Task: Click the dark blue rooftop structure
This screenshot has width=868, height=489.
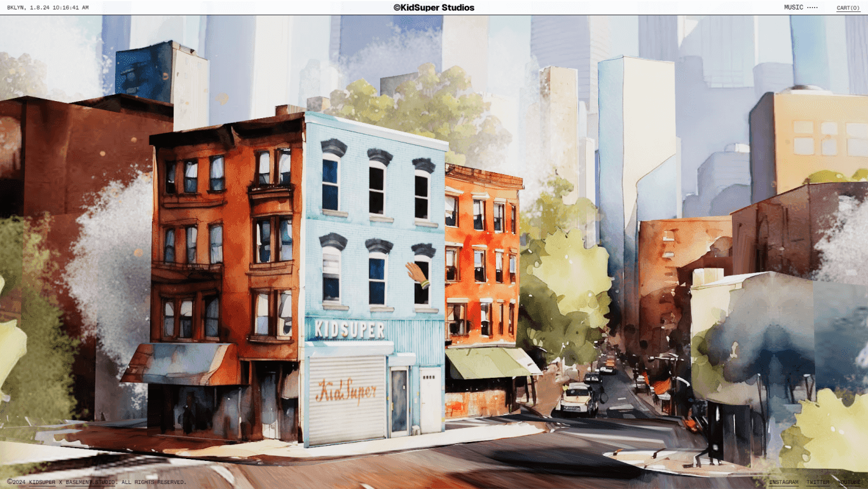Action: coord(143,70)
